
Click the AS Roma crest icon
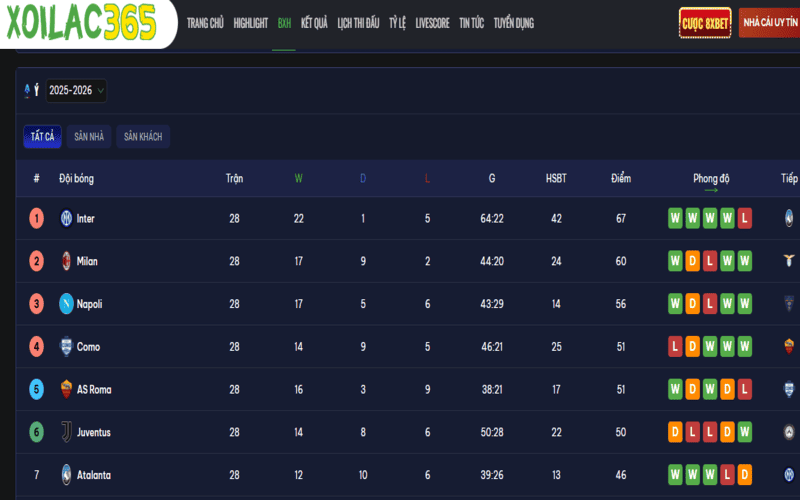(x=66, y=390)
